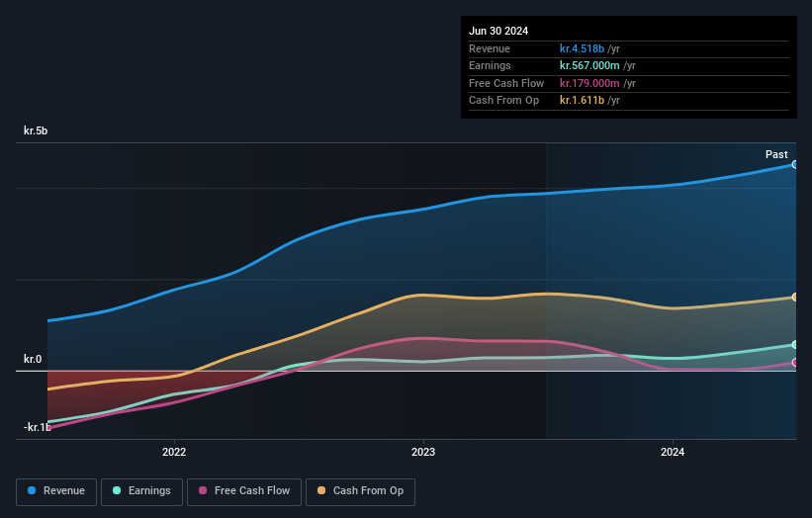Click the Earnings label in tooltip
This screenshot has width=812, height=518.
tap(490, 65)
